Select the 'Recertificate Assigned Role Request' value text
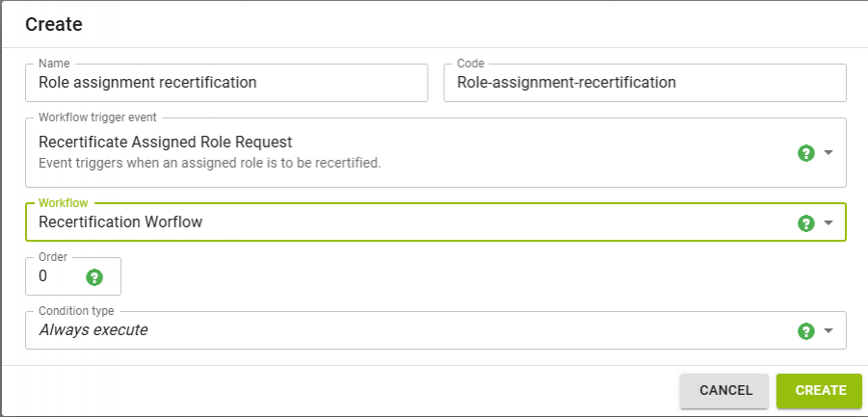The height and width of the screenshot is (417, 868). pyautogui.click(x=165, y=143)
